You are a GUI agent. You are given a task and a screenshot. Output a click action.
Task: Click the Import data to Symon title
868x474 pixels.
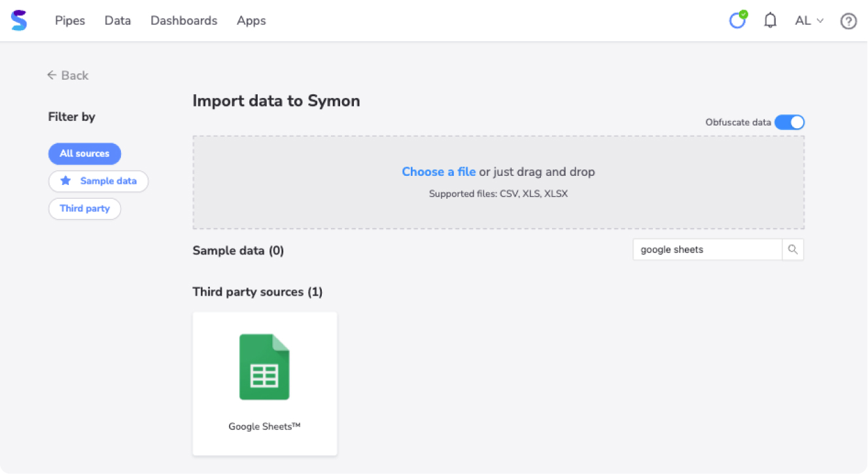[x=276, y=101]
